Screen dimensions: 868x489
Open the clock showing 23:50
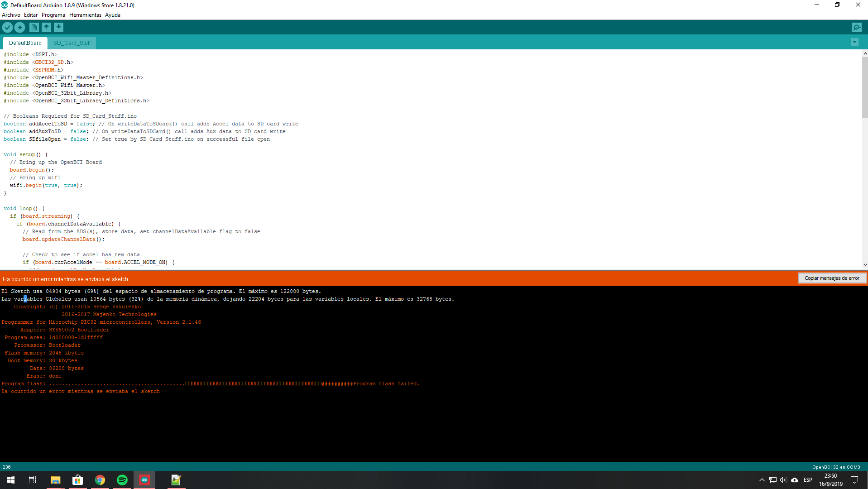click(830, 480)
